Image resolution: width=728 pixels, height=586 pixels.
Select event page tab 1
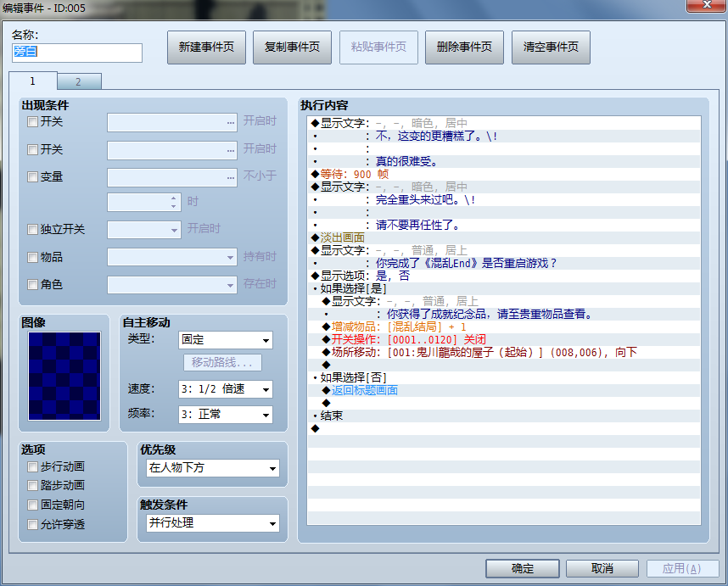pyautogui.click(x=33, y=81)
